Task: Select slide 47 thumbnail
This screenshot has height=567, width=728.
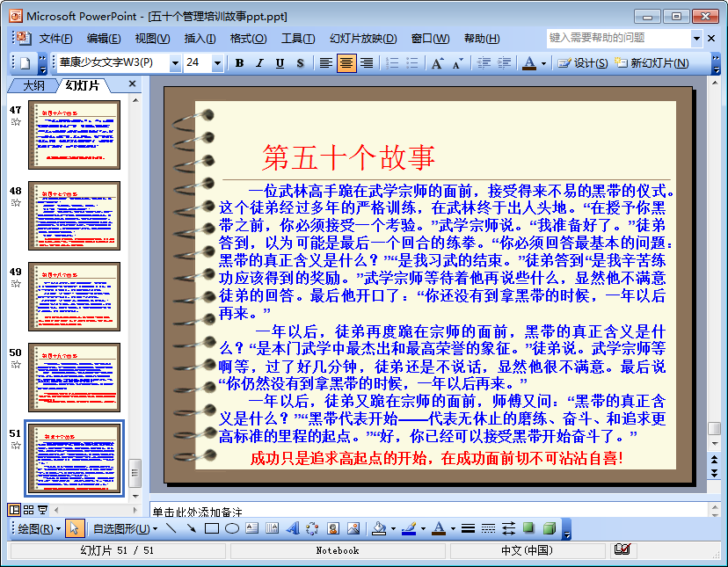Action: [x=74, y=135]
